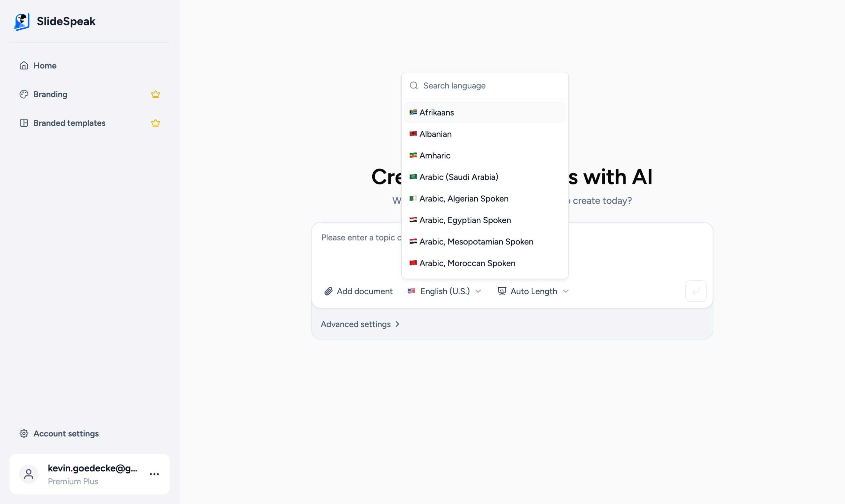Select Arabic (Saudi Arabia) language option
This screenshot has height=504, width=845.
click(458, 177)
